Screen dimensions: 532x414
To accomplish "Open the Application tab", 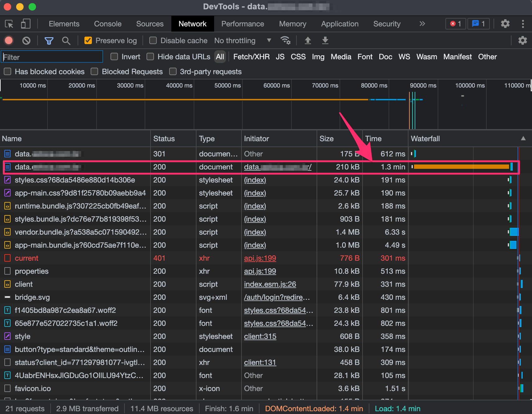I will point(340,24).
